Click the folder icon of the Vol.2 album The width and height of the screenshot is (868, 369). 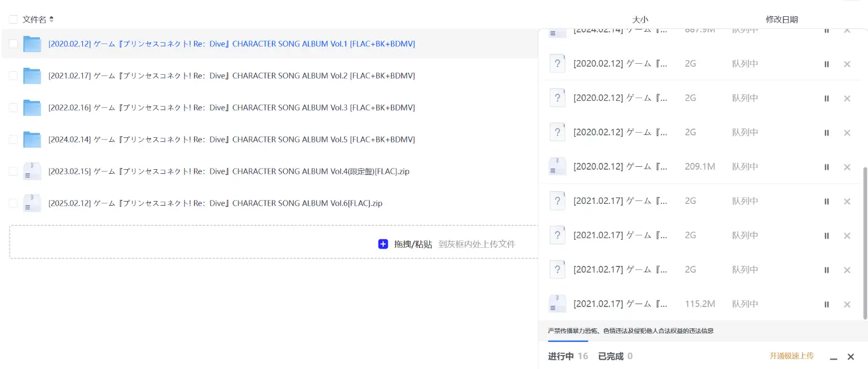(x=32, y=76)
